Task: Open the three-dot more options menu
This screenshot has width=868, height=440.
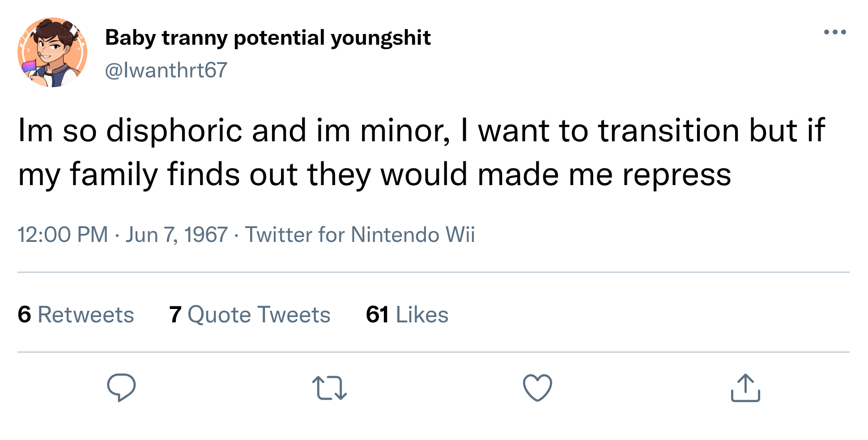Action: click(x=835, y=32)
